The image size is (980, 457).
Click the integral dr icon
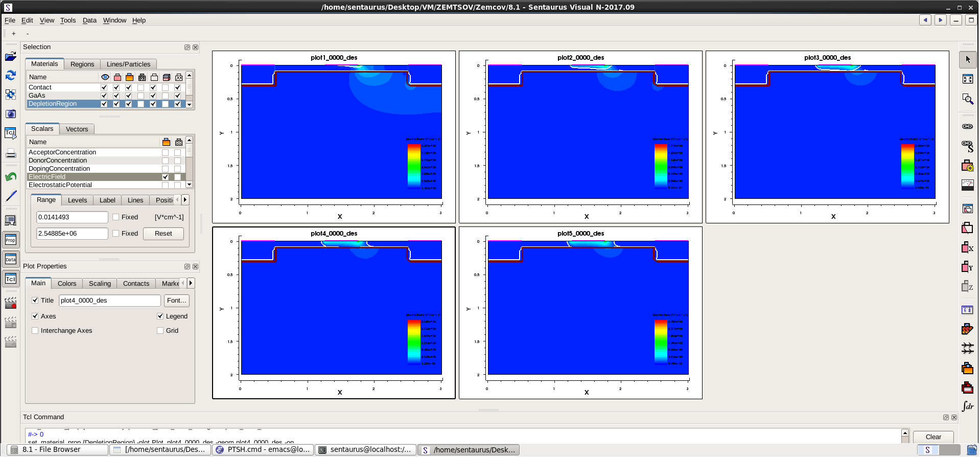pos(968,406)
